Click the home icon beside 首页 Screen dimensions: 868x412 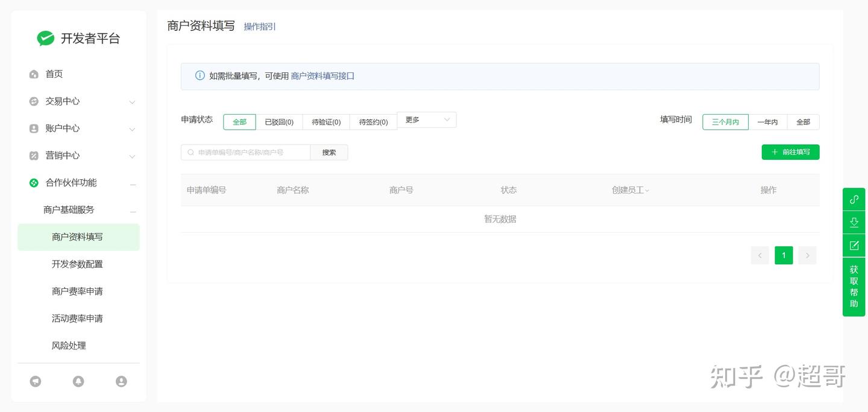tap(34, 74)
